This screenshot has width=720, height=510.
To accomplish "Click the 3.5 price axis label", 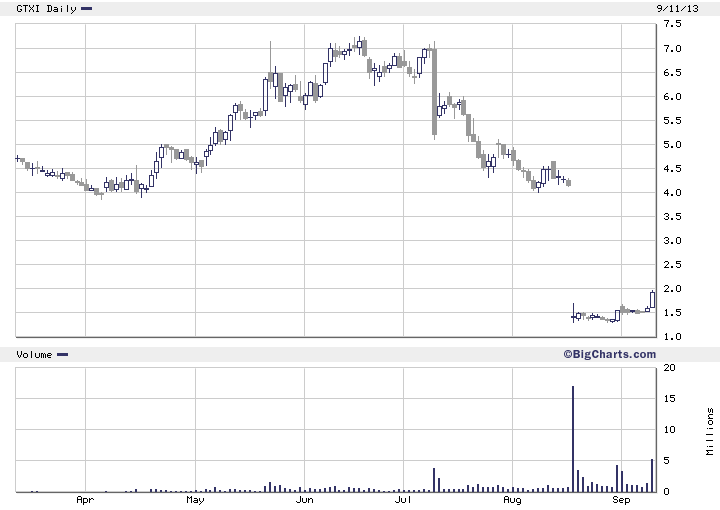I will pos(672,216).
